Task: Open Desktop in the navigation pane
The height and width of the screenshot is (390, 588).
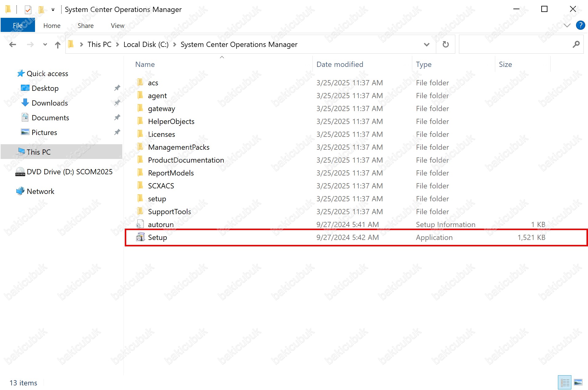Action: (x=45, y=88)
